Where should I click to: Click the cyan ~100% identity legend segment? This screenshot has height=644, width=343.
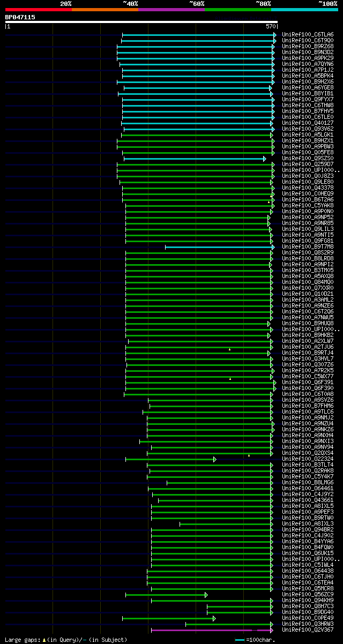tap(304, 9)
